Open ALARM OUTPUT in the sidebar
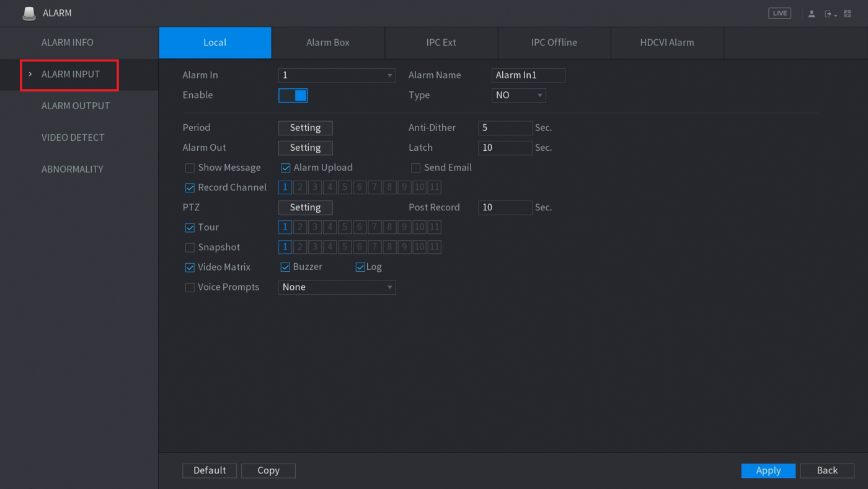This screenshot has width=868, height=489. [76, 106]
